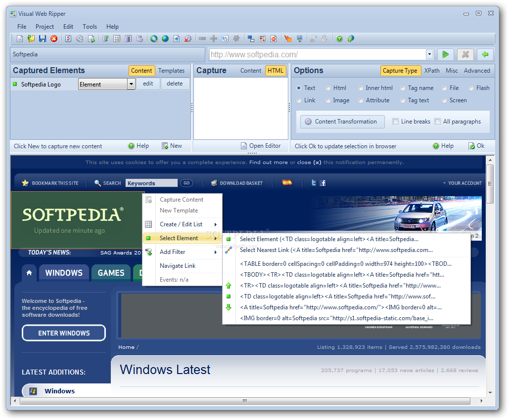Click the Twitter icon on Softpedia page
This screenshot has height=420, width=509.
tap(314, 183)
